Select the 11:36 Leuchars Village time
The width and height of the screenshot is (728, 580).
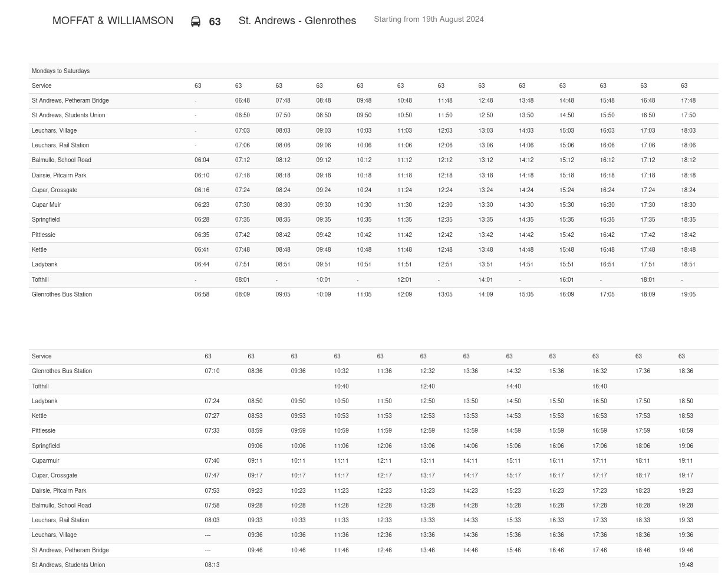(341, 535)
